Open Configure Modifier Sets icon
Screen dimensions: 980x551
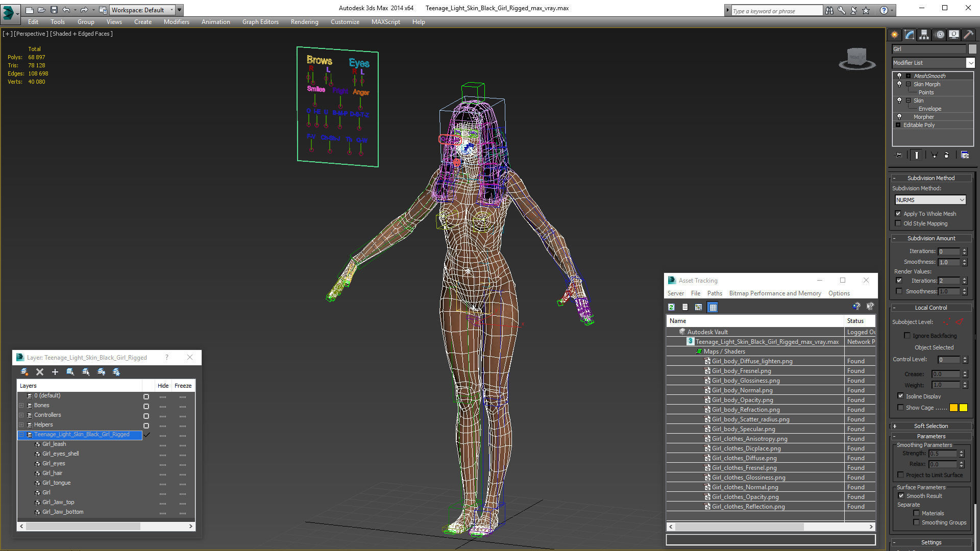(965, 155)
